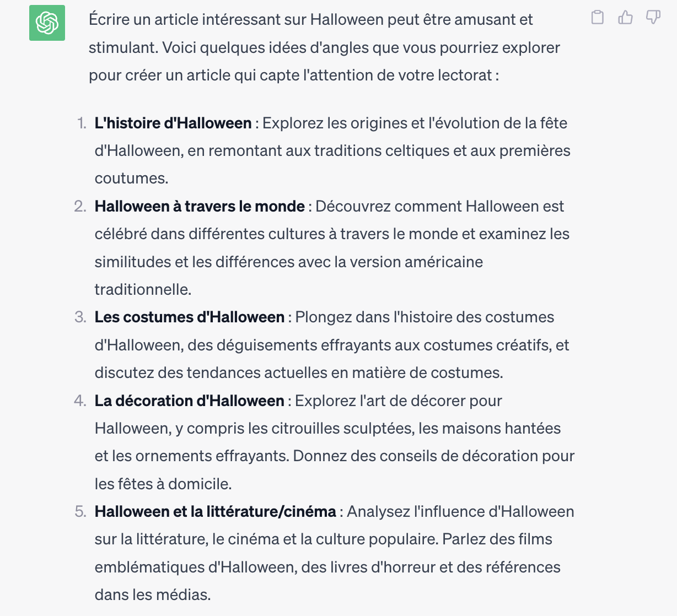Click the closing text "dans les médias."
Screen dimensions: 677x616
coord(153,595)
